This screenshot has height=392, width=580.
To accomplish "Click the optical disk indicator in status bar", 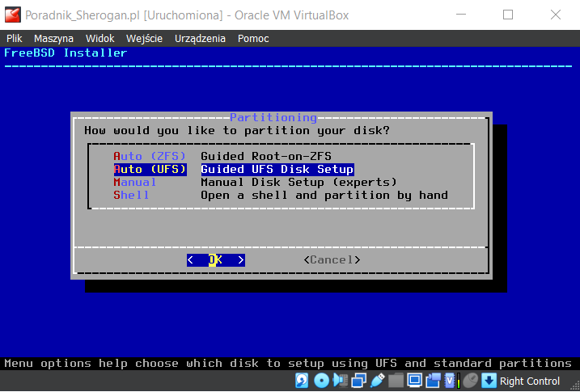I will [x=321, y=381].
